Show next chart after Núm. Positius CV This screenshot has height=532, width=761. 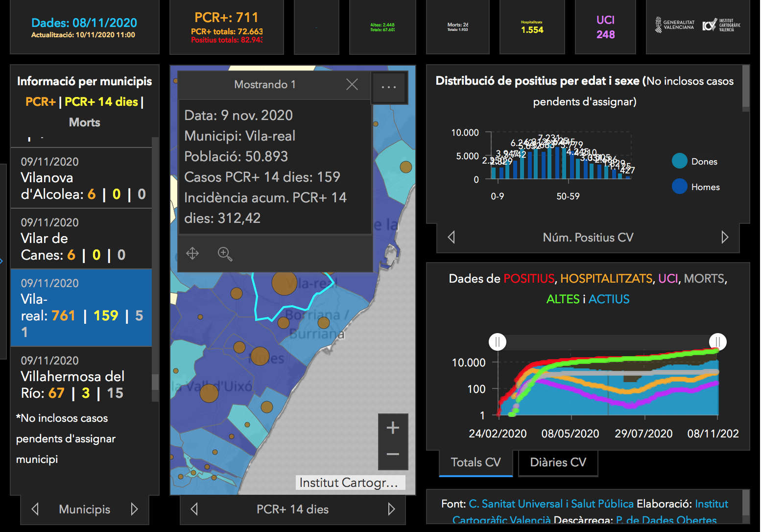click(725, 237)
